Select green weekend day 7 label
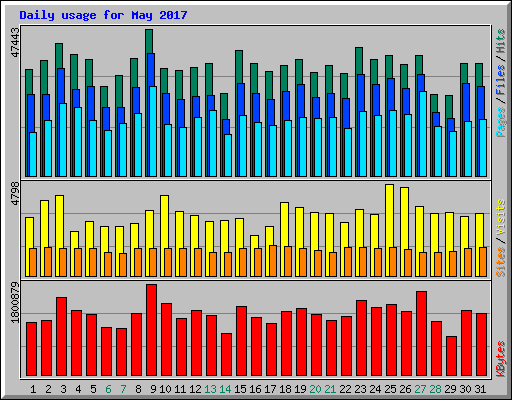Screen dimensions: 512x400 [123, 389]
